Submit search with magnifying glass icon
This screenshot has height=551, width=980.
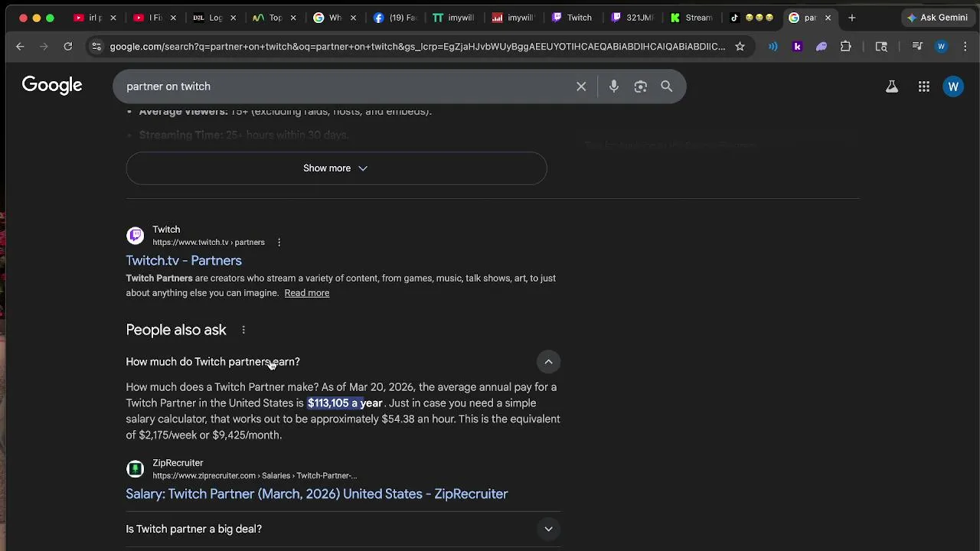(667, 86)
